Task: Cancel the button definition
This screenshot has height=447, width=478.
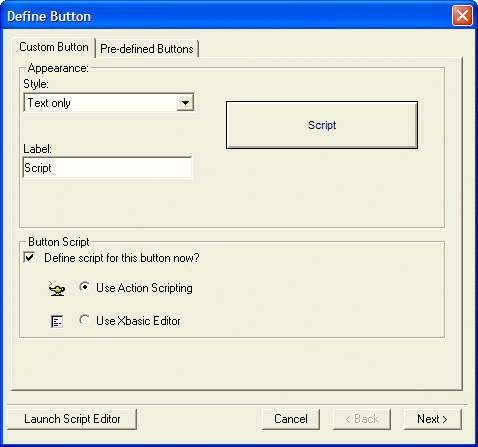Action: [x=291, y=419]
